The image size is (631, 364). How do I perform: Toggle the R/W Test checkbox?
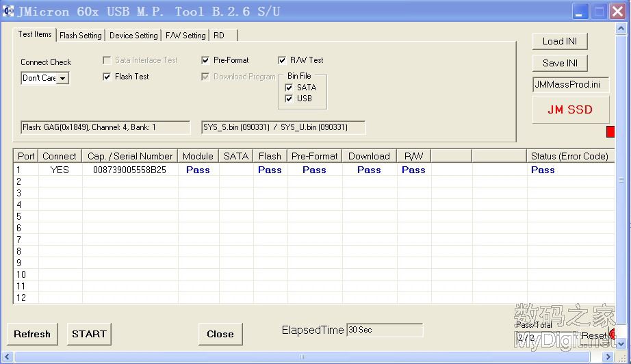pyautogui.click(x=282, y=60)
